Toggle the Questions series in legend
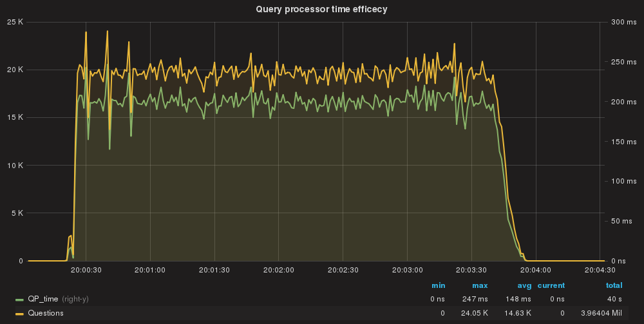The width and height of the screenshot is (644, 324). pos(45,313)
